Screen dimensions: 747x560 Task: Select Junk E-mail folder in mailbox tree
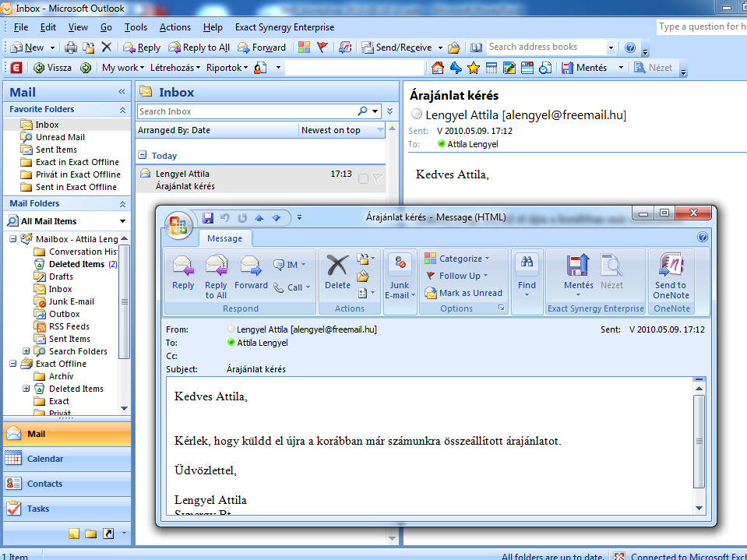click(x=72, y=301)
